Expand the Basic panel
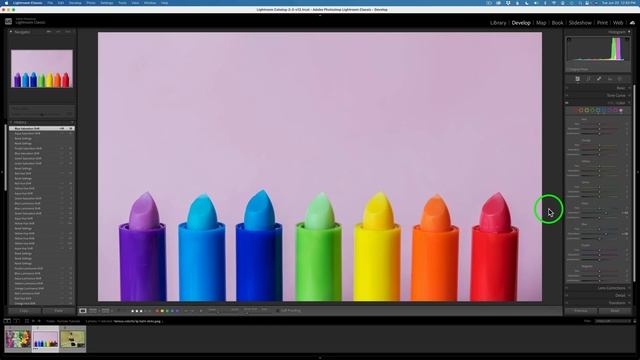 click(629, 88)
